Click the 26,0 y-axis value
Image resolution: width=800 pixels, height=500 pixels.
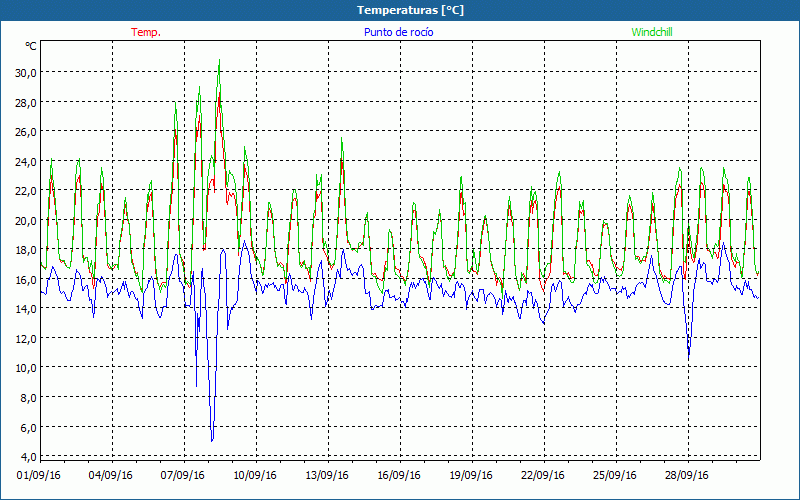[26, 132]
